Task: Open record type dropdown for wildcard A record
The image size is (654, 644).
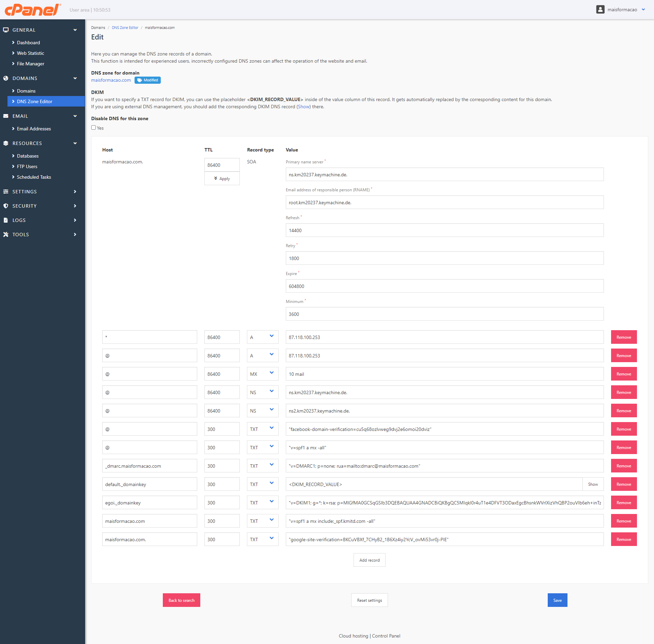Action: [x=262, y=337]
